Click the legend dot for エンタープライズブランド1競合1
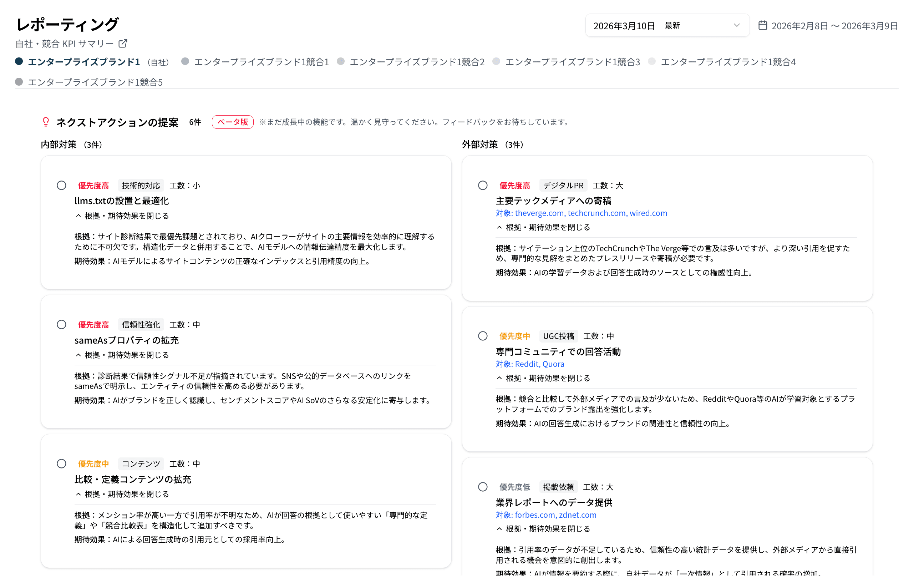 [x=185, y=61]
